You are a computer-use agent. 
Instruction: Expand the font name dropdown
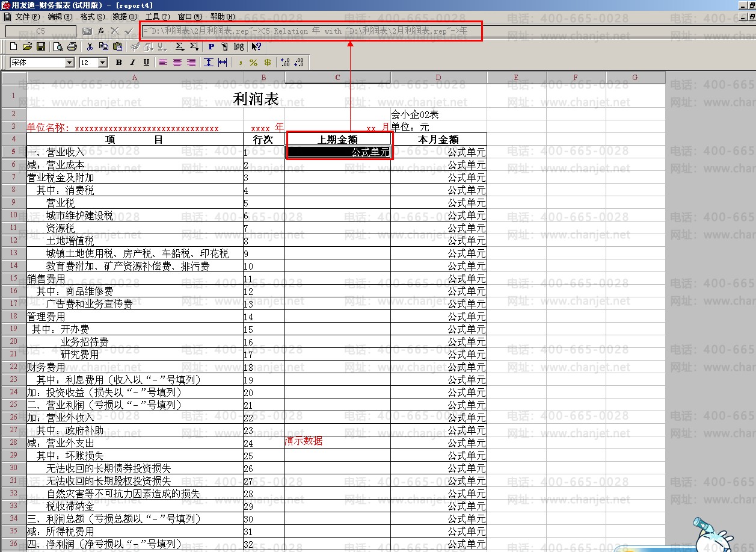[x=69, y=62]
